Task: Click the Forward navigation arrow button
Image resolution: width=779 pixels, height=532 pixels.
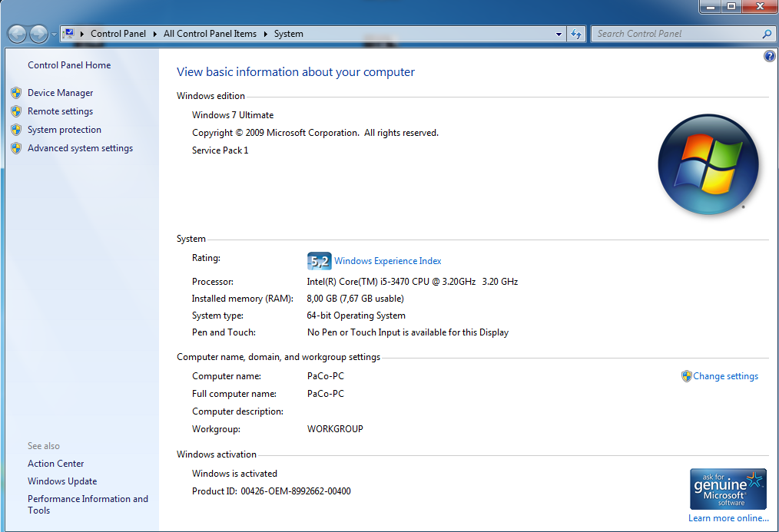Action: pos(38,34)
